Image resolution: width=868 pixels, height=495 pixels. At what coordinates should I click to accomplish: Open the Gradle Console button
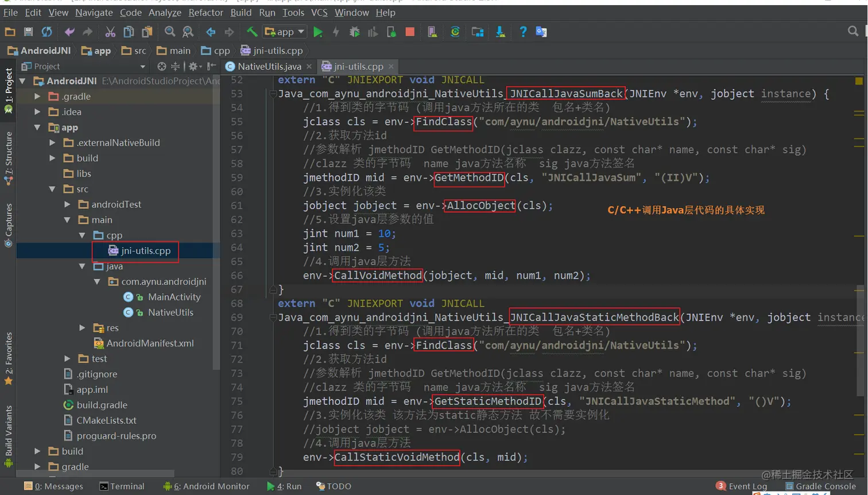821,486
